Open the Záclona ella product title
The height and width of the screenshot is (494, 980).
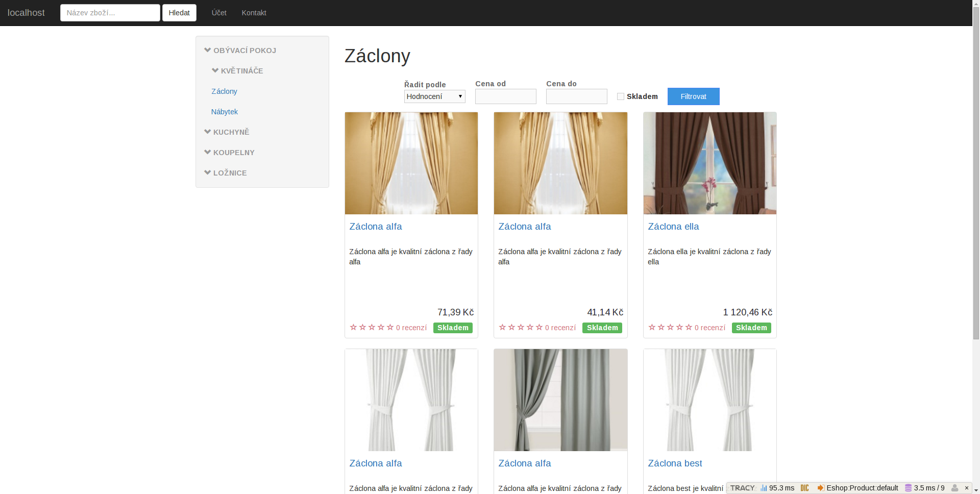[673, 227]
